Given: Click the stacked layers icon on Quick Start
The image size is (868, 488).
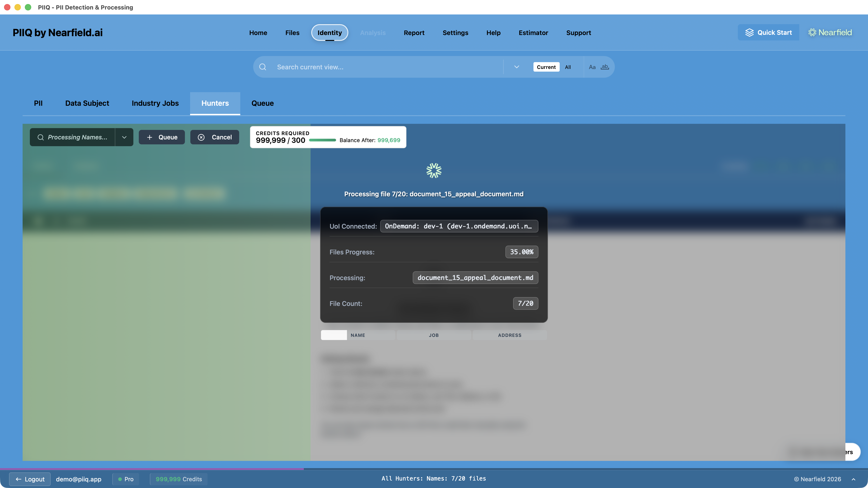Looking at the screenshot, I should pyautogui.click(x=749, y=32).
